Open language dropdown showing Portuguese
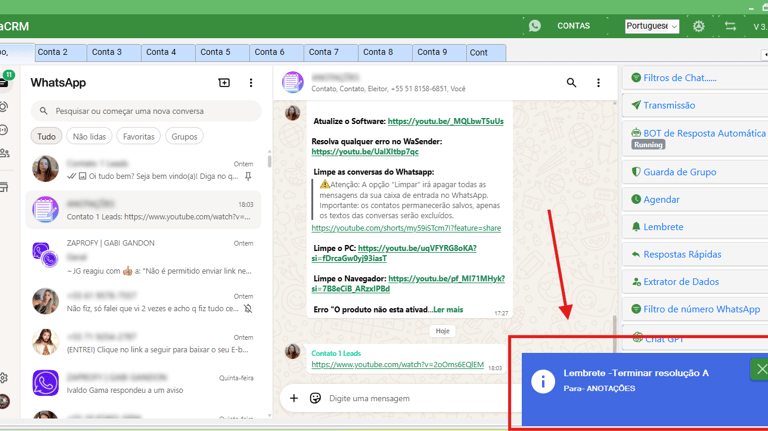768x431 pixels. click(x=652, y=26)
